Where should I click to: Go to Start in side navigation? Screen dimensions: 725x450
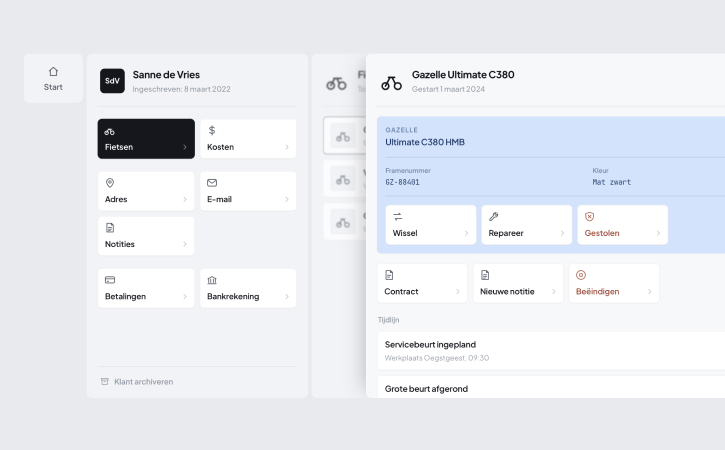pos(53,78)
